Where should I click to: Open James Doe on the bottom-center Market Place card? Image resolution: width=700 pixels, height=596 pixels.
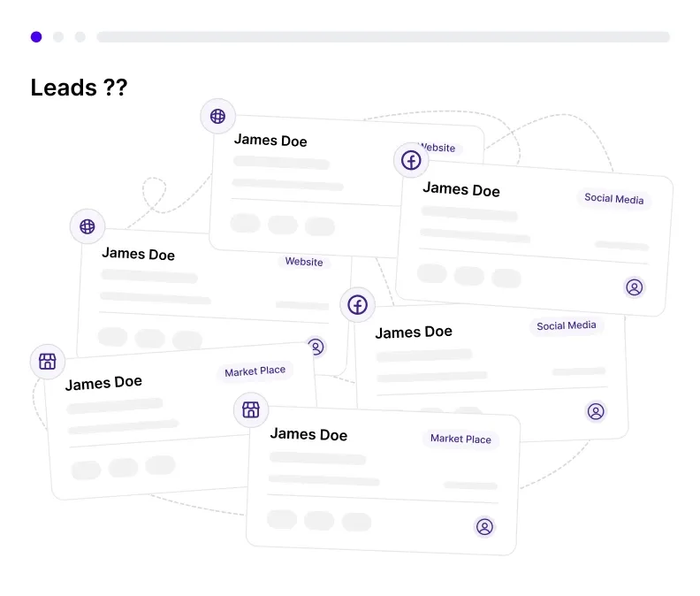(x=308, y=434)
